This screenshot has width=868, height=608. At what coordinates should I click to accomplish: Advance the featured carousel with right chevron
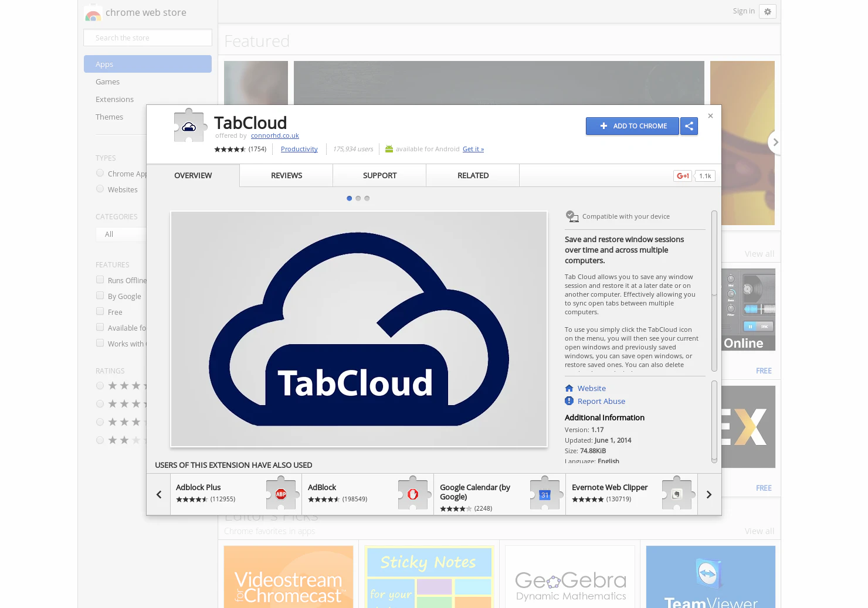(775, 142)
